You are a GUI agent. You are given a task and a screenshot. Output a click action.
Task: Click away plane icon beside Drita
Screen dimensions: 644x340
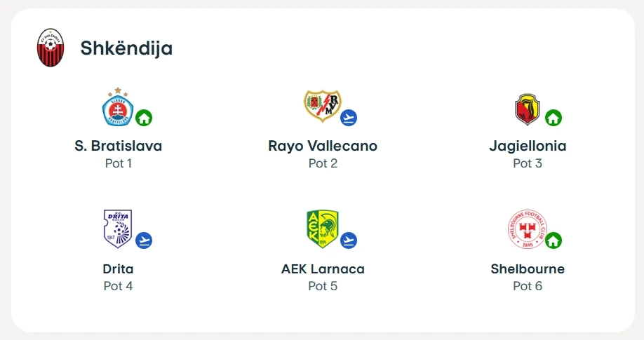[x=144, y=240]
